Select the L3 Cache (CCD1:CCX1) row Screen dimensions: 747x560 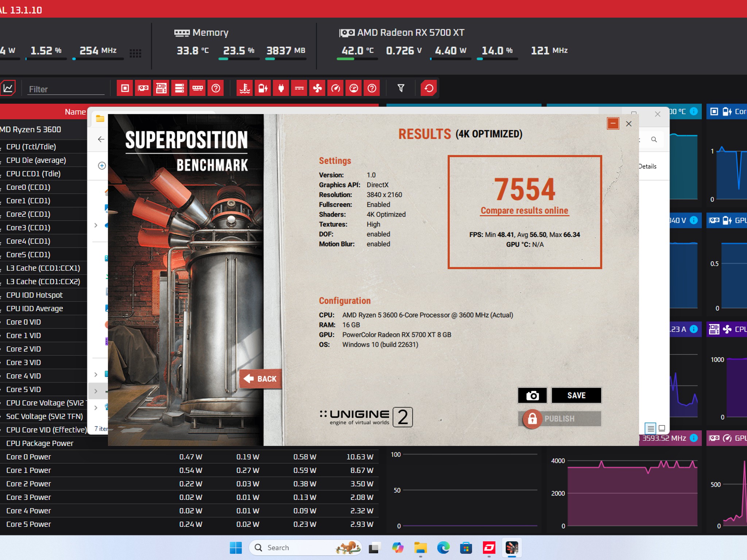(44, 268)
